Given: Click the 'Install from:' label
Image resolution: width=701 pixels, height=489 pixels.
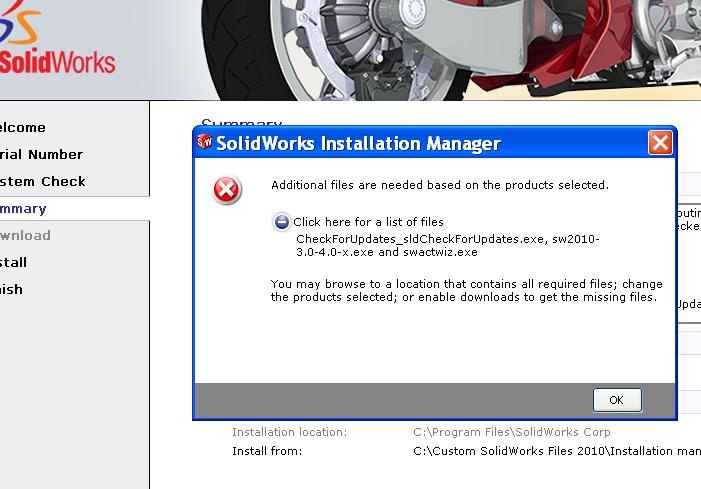Looking at the screenshot, I should click(x=267, y=451).
